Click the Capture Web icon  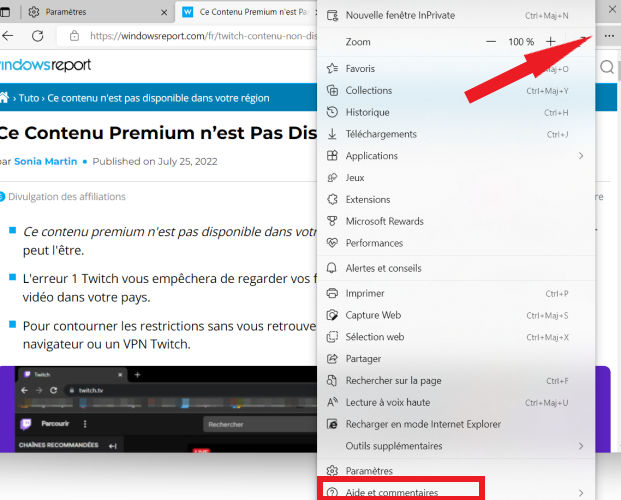[332, 315]
